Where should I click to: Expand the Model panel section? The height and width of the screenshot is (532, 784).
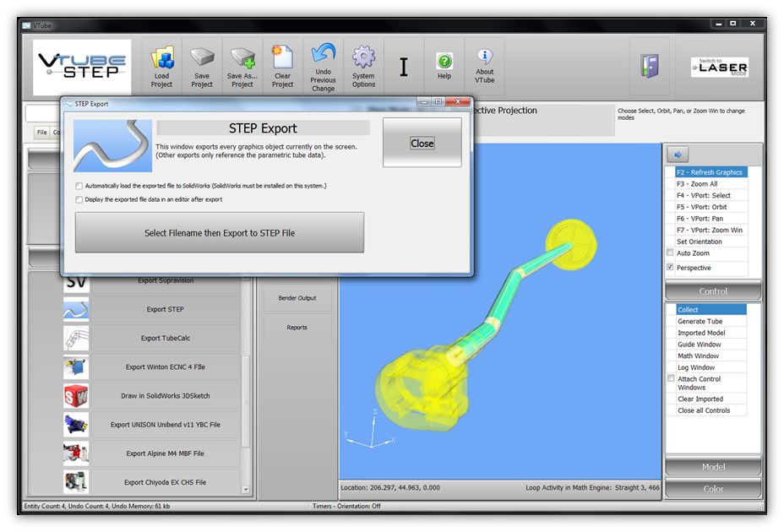713,467
